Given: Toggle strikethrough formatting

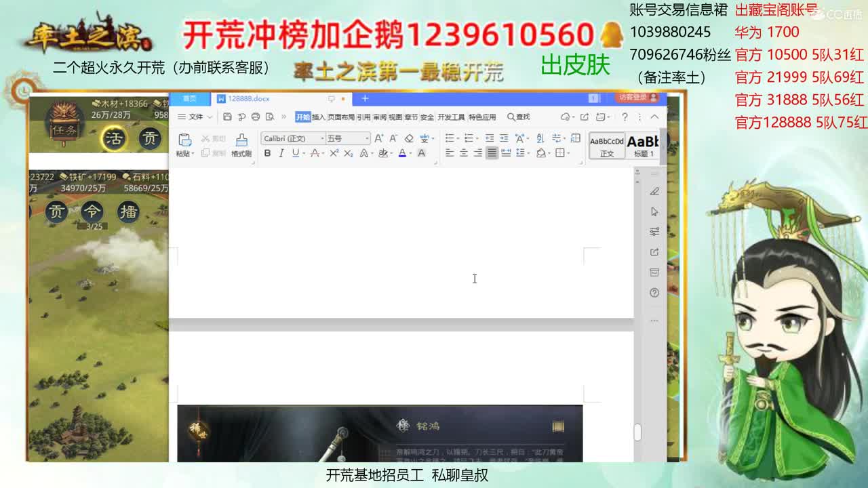Looking at the screenshot, I should point(315,153).
